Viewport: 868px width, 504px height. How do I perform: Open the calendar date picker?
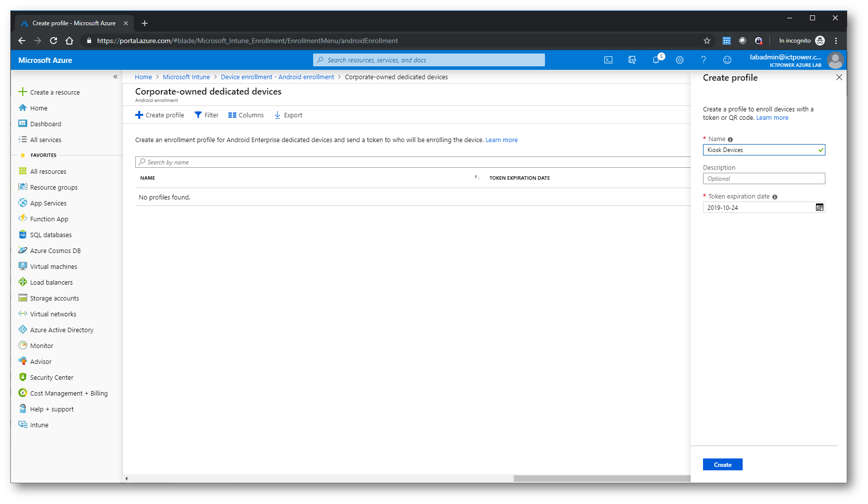coord(819,207)
